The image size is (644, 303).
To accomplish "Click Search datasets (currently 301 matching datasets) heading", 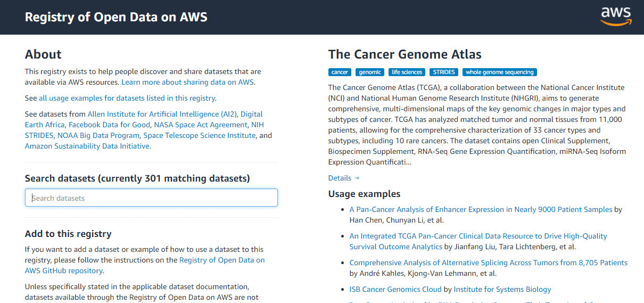I will tap(137, 178).
